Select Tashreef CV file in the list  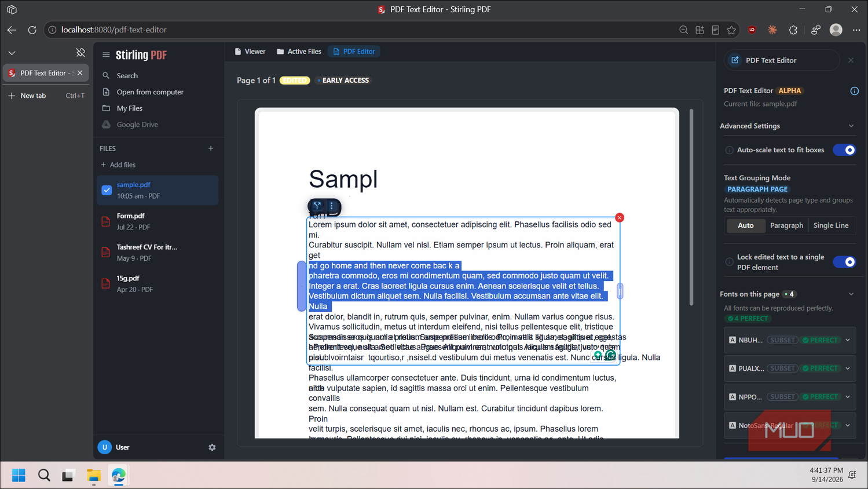tap(158, 253)
